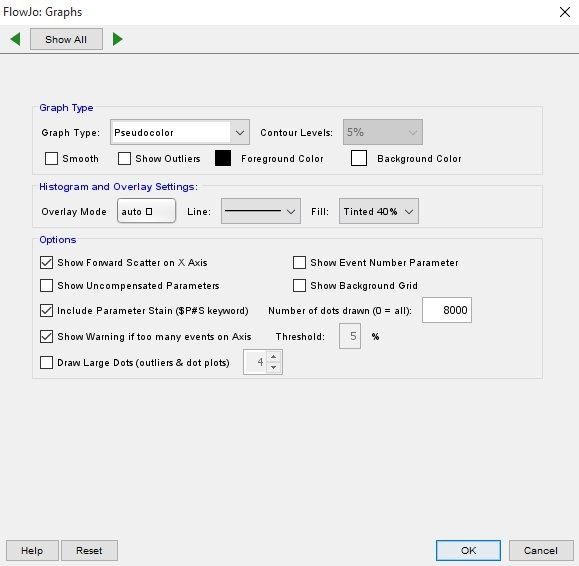The width and height of the screenshot is (579, 566).
Task: Open the Line style dropdown
Action: (261, 211)
